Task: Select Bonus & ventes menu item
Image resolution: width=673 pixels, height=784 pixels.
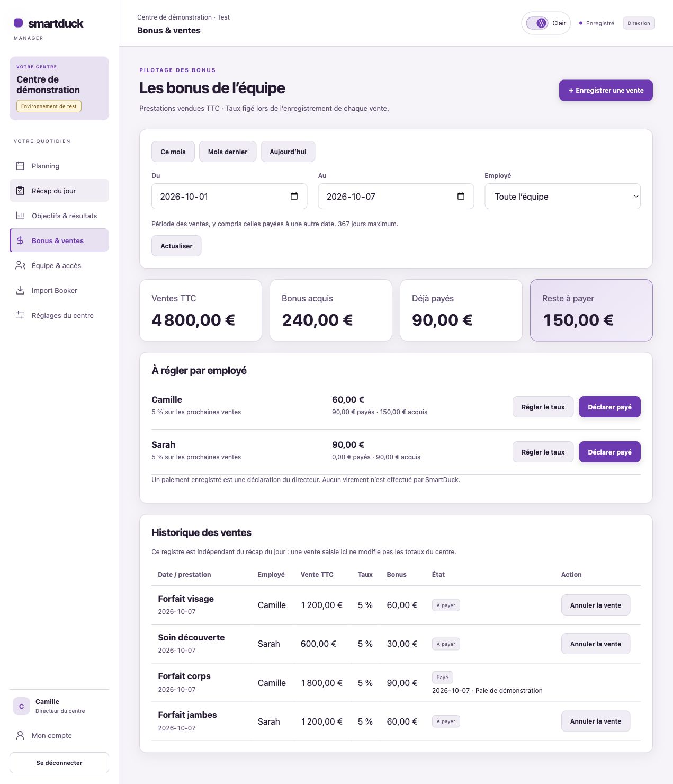Action: [x=59, y=240]
